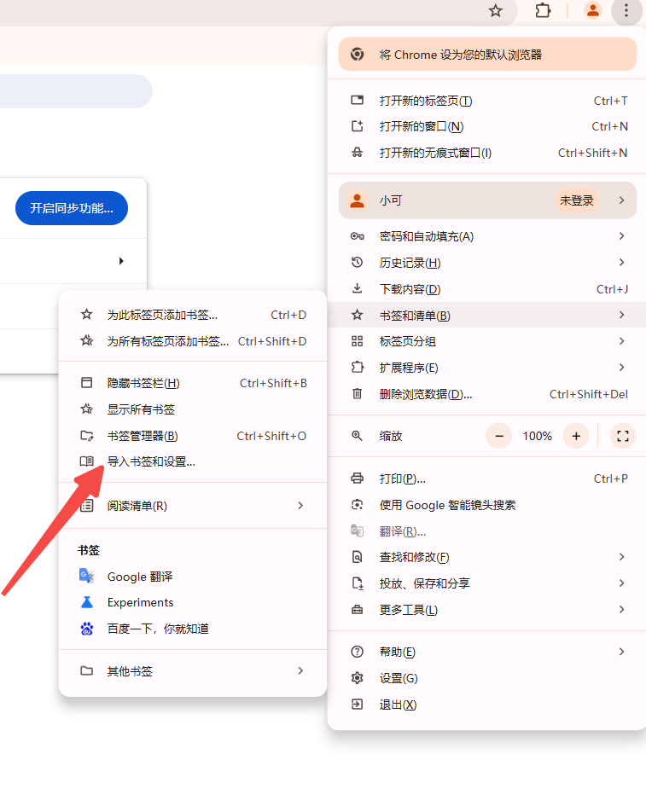
Task: Click the profile avatar icon in toolbar
Action: (x=592, y=10)
